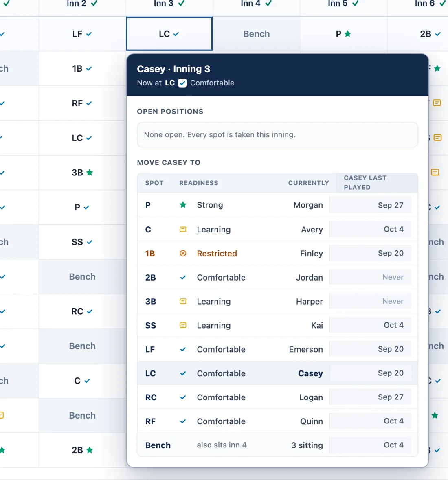This screenshot has width=448, height=480.
Task: Click the check icon in RC Logan row
Action: click(x=183, y=397)
